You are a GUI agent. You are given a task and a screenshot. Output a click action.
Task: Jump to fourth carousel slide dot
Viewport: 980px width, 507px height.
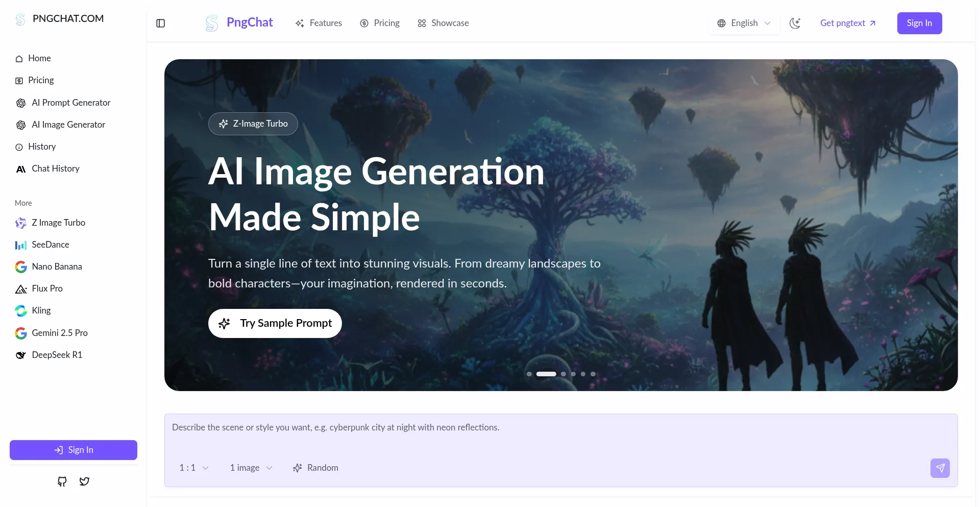point(573,374)
